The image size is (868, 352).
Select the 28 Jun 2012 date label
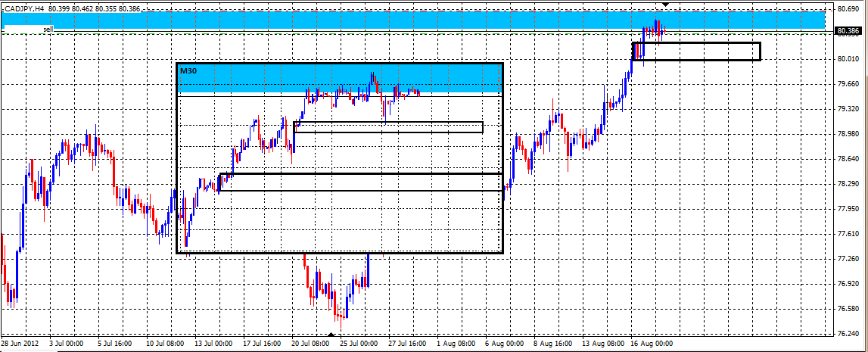click(x=20, y=344)
